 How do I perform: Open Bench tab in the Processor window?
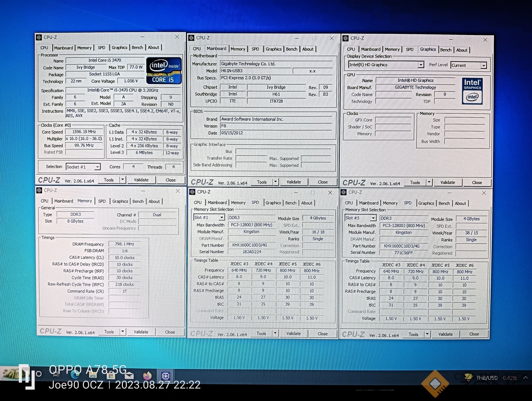137,47
